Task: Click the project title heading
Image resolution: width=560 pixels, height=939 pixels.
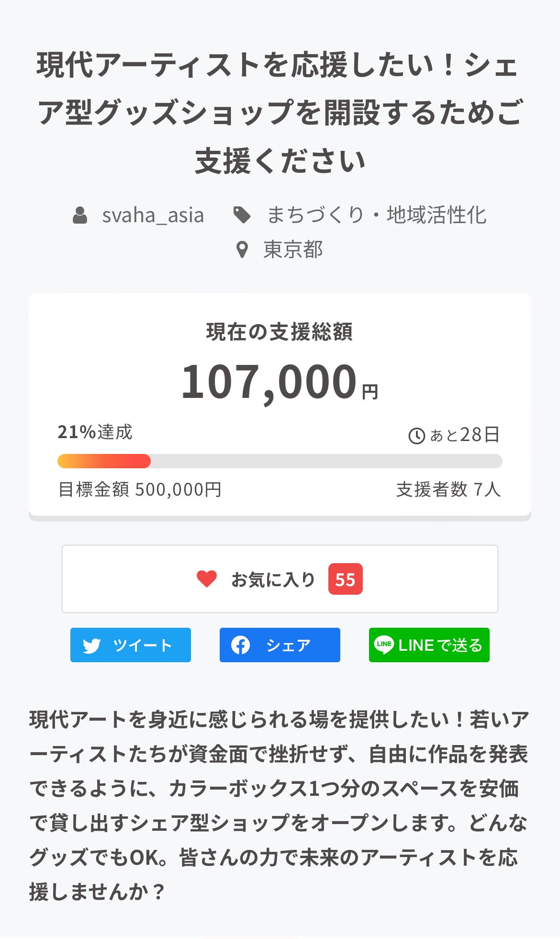Action: point(280,113)
